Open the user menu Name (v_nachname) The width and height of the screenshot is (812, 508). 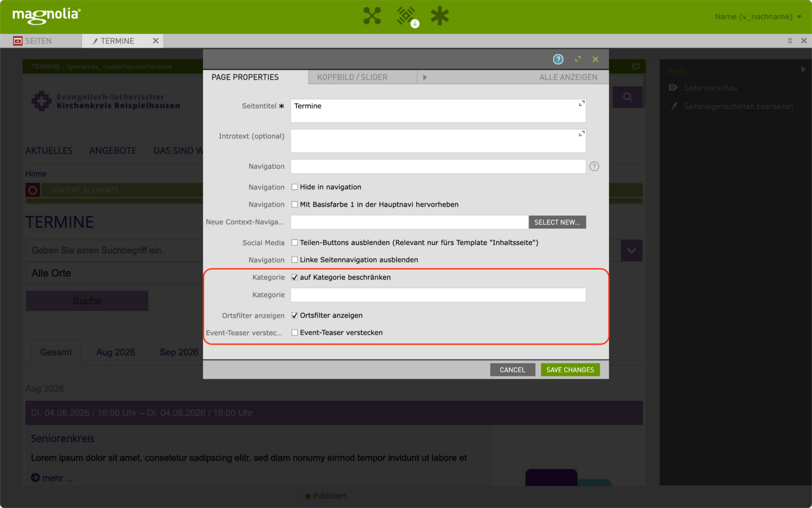(x=758, y=17)
